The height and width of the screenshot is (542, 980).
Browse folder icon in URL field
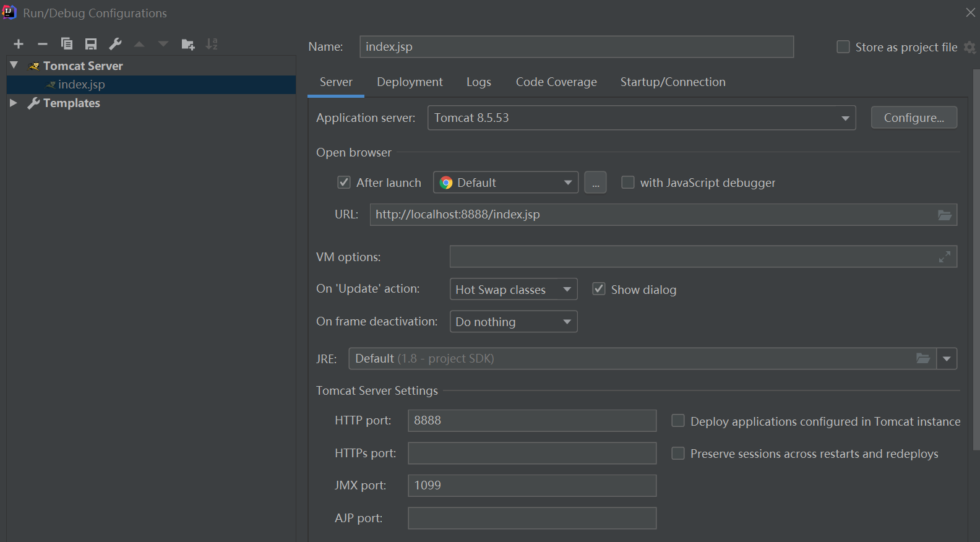945,215
